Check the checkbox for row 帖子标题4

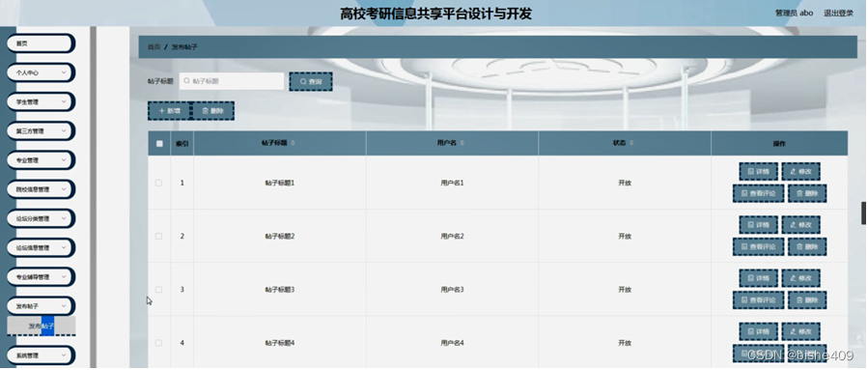click(159, 343)
